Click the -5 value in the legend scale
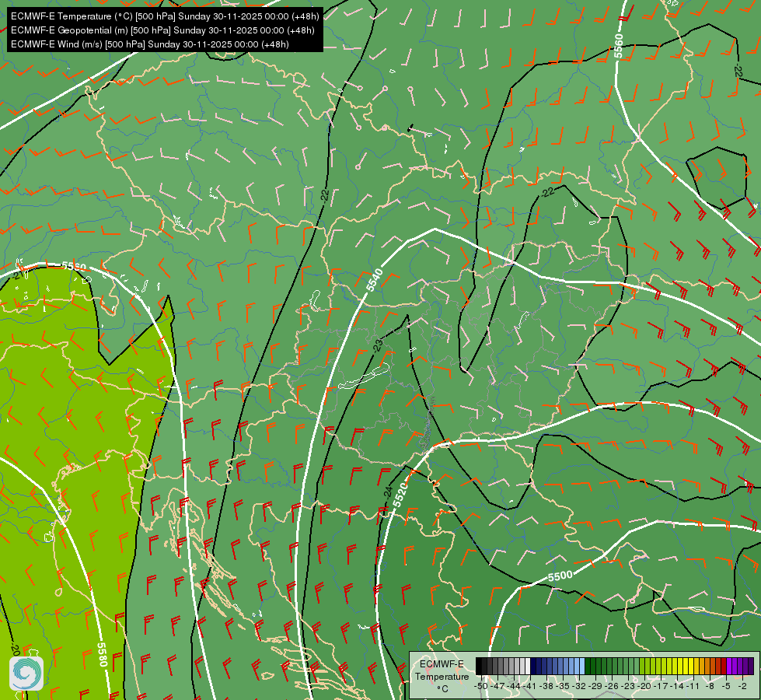This screenshot has height=700, width=761. [726, 686]
